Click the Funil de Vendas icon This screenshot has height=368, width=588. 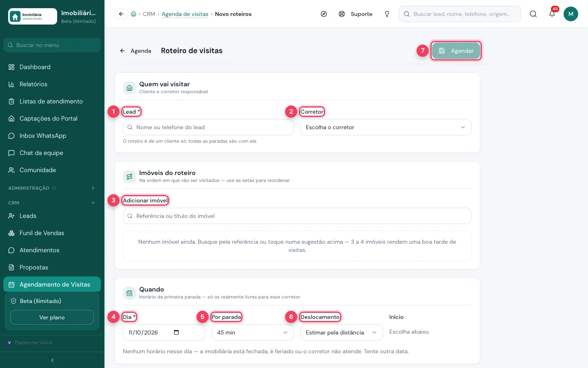11,233
